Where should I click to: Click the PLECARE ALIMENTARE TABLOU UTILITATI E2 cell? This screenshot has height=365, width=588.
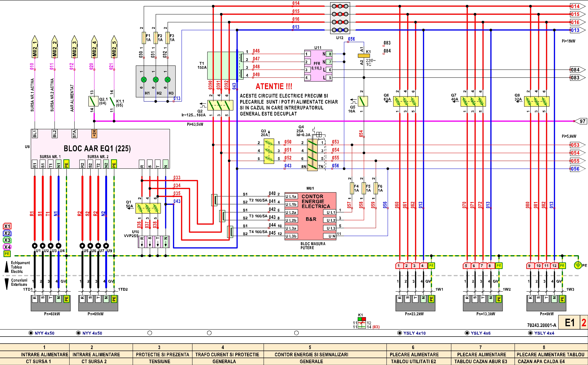[419, 358]
